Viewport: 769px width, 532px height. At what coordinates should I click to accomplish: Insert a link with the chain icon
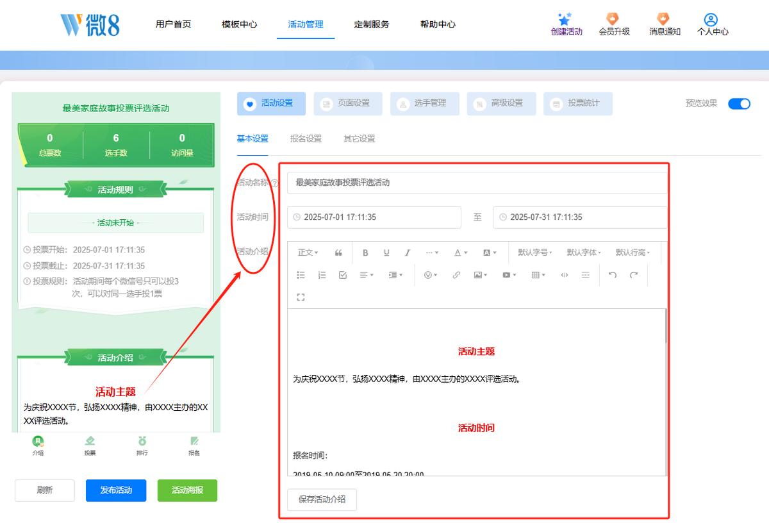click(456, 275)
